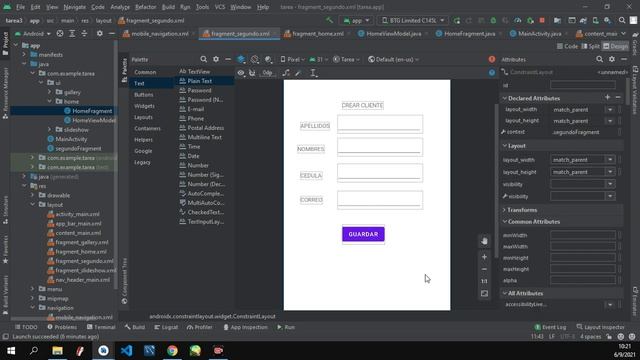Open Tarea theme dropdown
The width and height of the screenshot is (640, 360).
click(x=347, y=60)
